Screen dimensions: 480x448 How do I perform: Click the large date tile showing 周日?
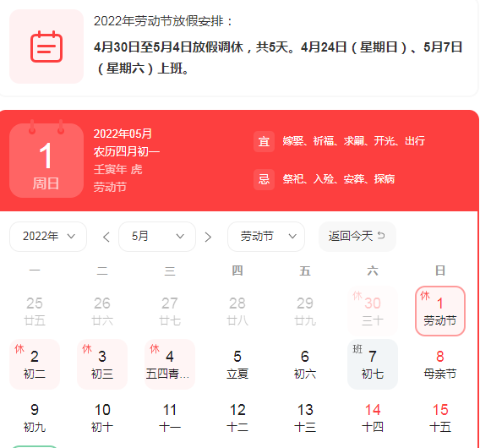46,161
